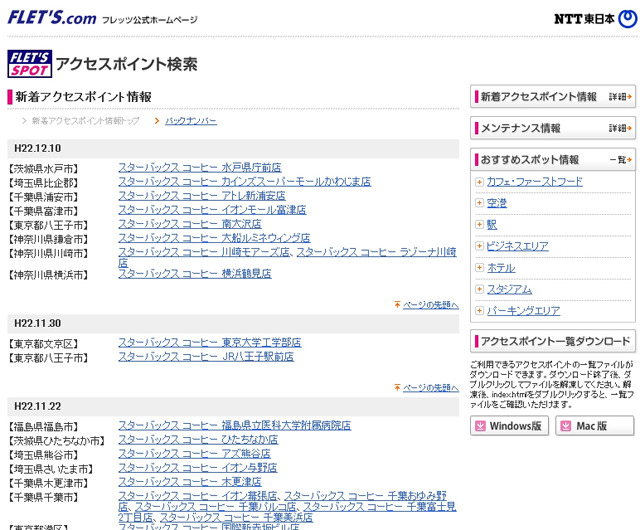Open スタジアム category link

[x=509, y=289]
